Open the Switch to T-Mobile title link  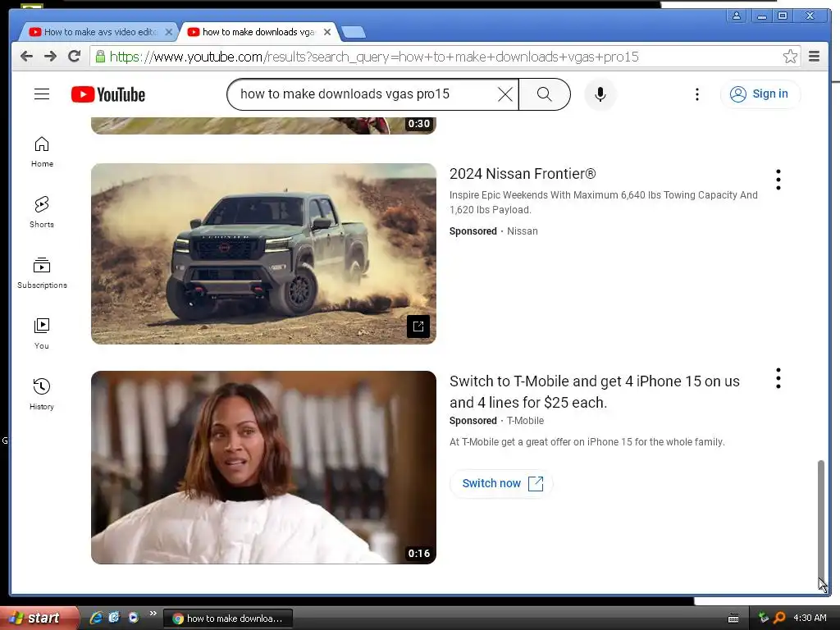(x=595, y=391)
